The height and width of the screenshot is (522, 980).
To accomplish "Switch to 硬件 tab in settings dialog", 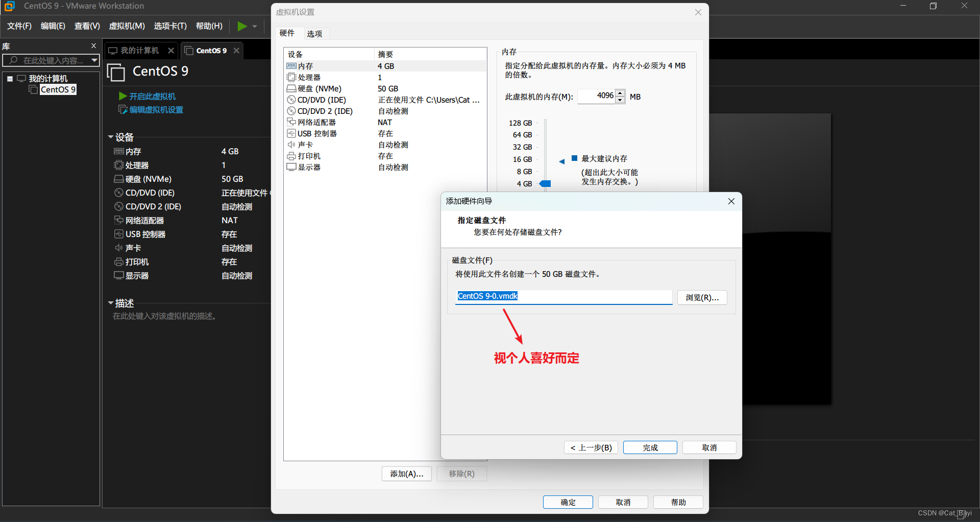I will pos(287,33).
